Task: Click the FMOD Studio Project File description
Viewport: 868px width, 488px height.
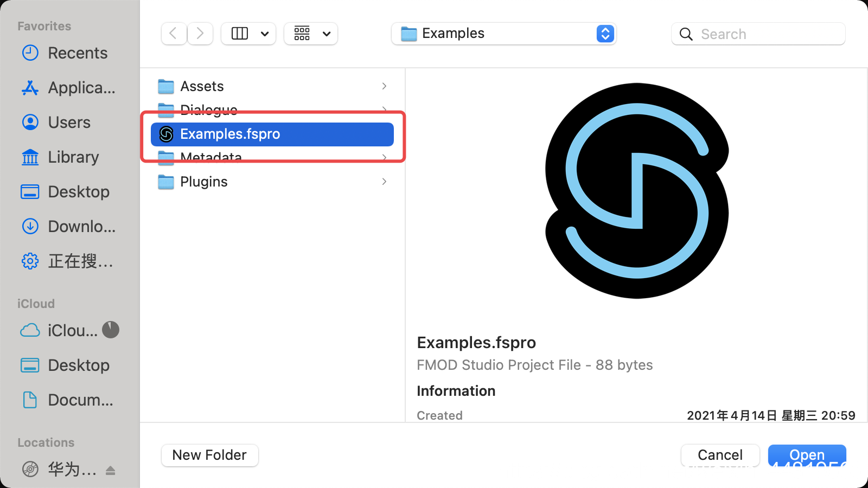Action: [534, 365]
